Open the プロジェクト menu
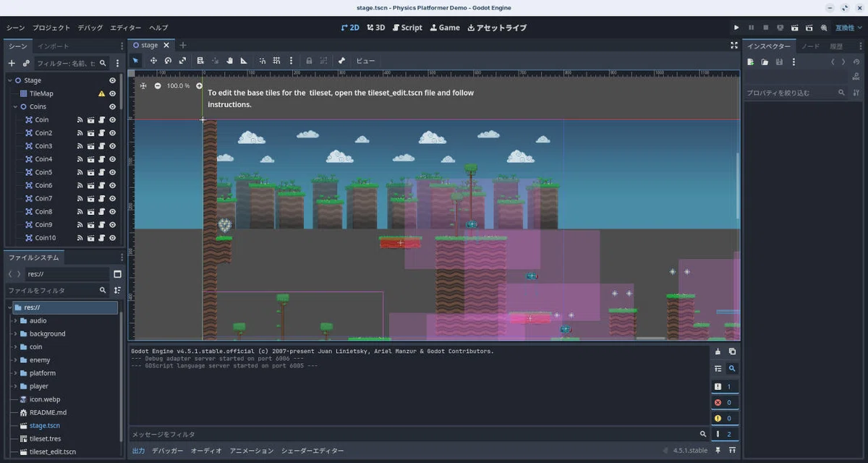Viewport: 868px width, 463px height. [x=51, y=27]
